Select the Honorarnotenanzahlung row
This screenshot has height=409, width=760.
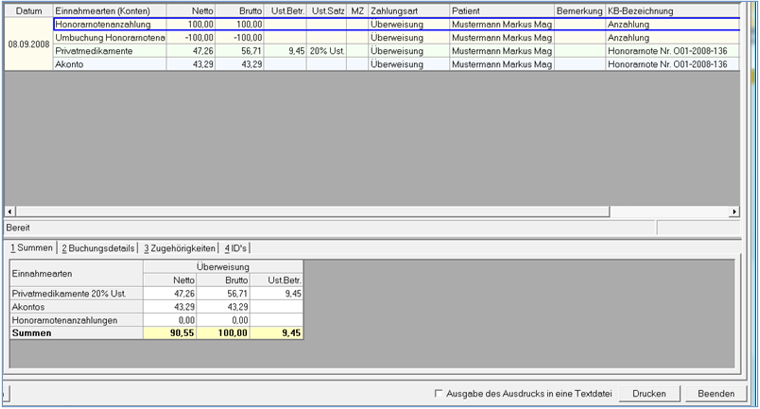(x=396, y=24)
